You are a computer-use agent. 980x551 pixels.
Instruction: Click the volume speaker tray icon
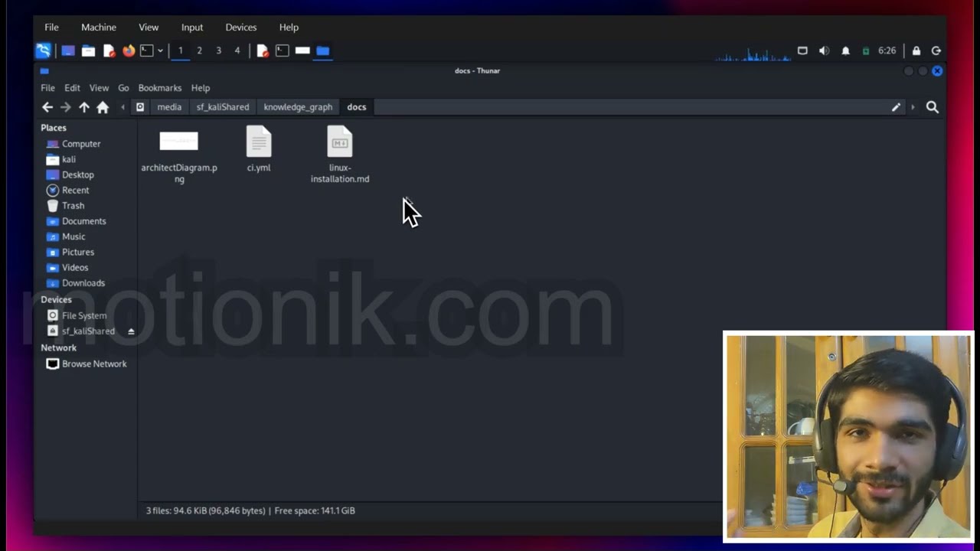point(824,51)
